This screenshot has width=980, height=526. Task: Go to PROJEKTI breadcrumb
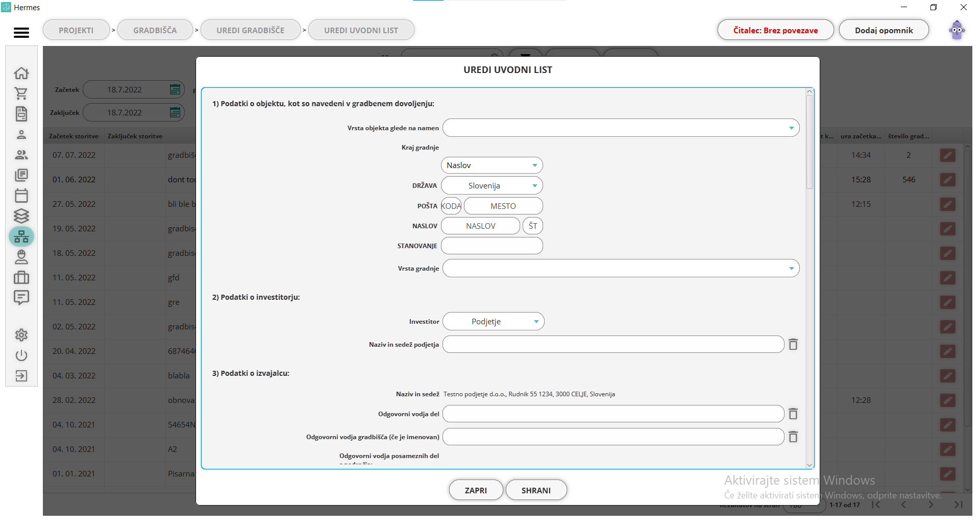coord(76,30)
